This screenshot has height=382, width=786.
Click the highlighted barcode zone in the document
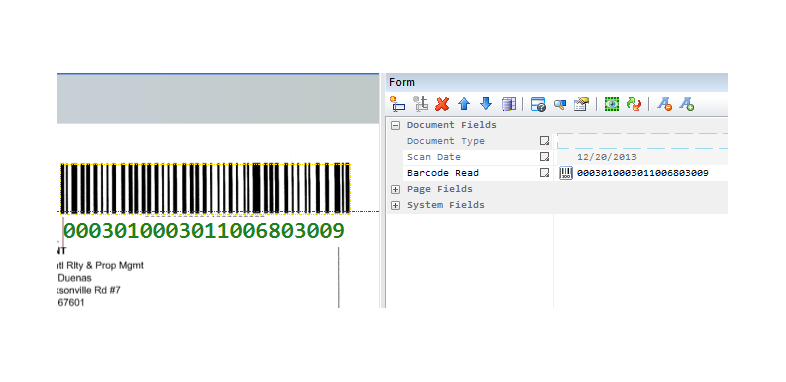pos(206,188)
